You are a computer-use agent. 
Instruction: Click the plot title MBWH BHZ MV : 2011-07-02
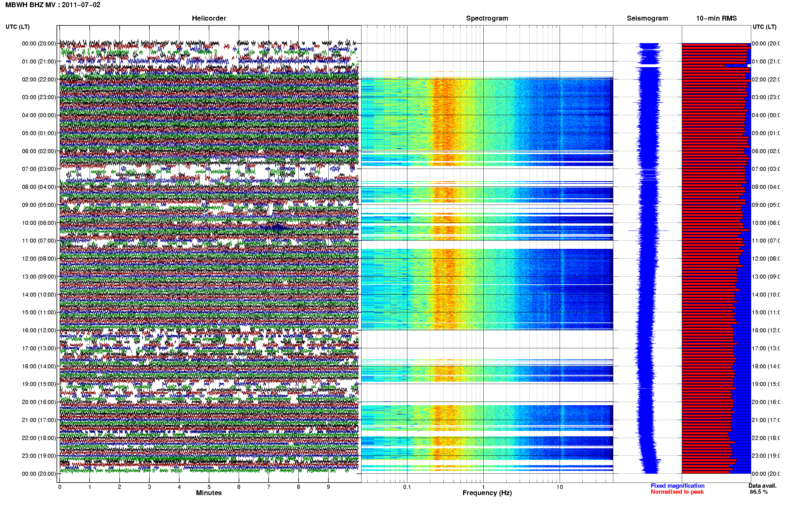pyautogui.click(x=53, y=5)
